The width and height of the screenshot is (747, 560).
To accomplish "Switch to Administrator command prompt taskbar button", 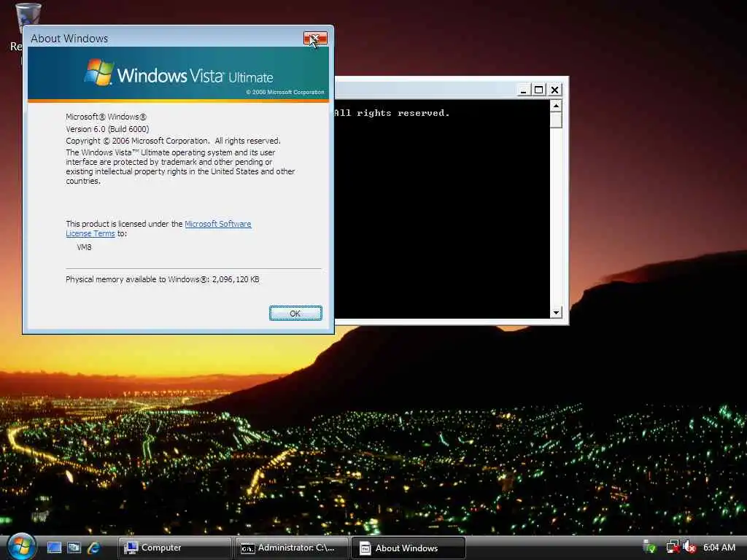I will (x=292, y=548).
